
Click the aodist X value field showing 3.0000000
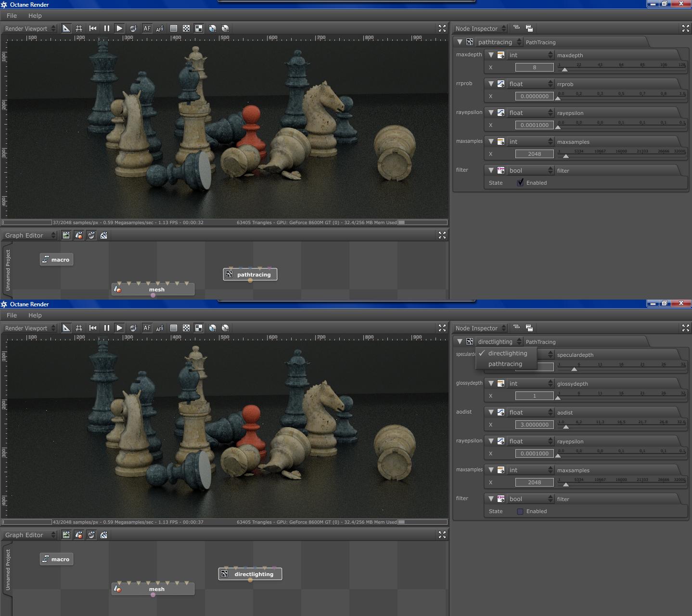pos(534,425)
